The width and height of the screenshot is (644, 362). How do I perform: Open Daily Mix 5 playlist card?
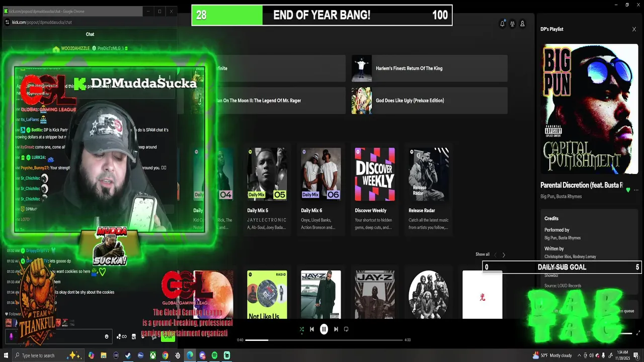coord(267,189)
